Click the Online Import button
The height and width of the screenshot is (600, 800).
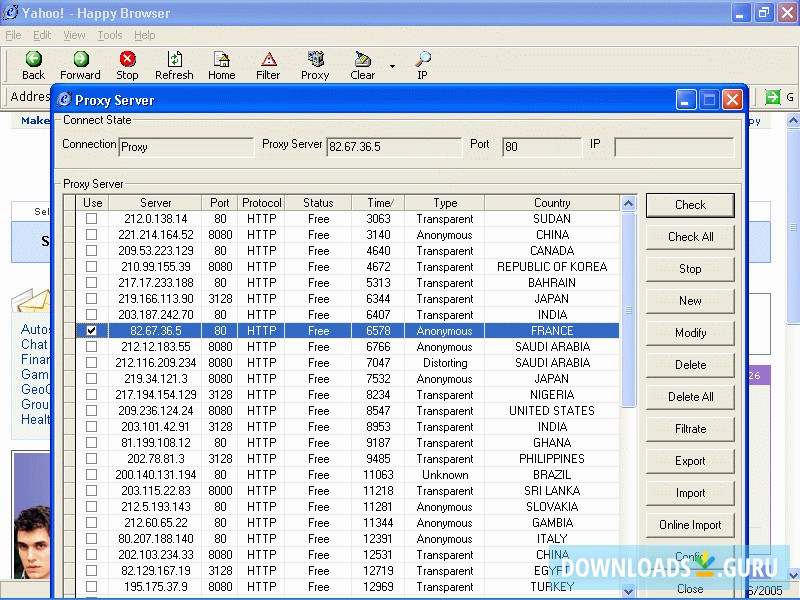pyautogui.click(x=690, y=525)
